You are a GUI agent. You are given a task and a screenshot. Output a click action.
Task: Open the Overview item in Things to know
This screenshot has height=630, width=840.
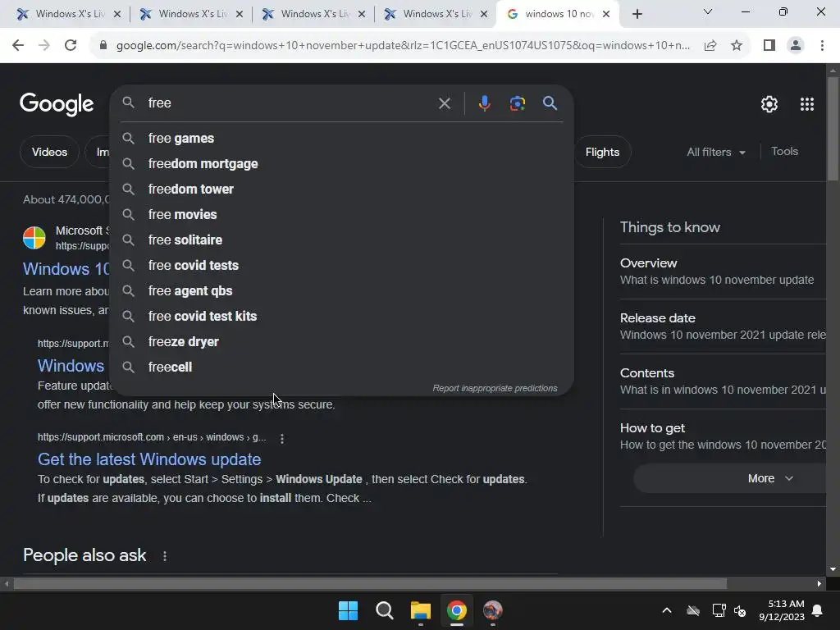723,272
